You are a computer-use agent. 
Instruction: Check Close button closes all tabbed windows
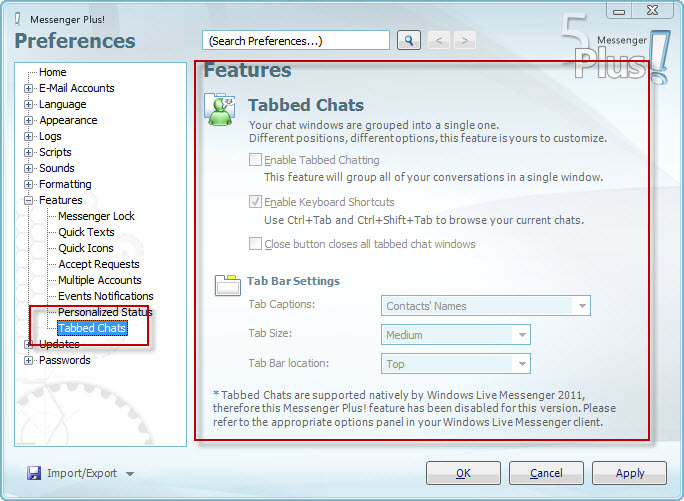pos(256,244)
